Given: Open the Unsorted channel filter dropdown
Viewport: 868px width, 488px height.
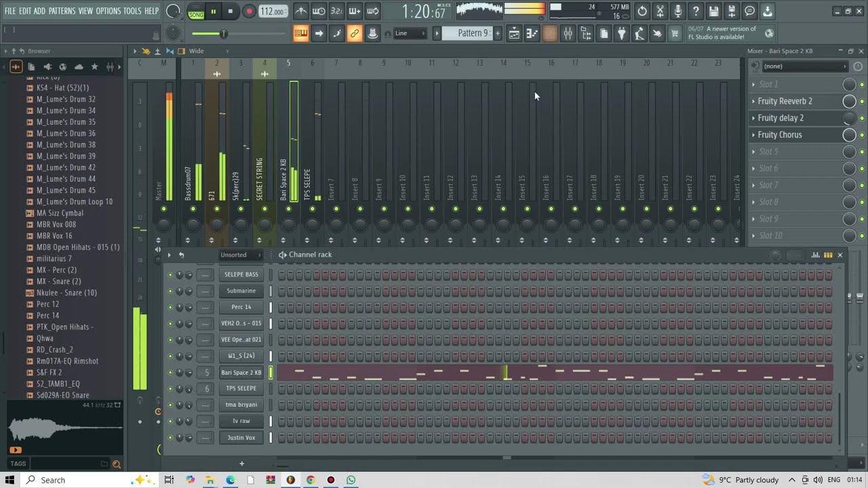Looking at the screenshot, I should [241, 255].
